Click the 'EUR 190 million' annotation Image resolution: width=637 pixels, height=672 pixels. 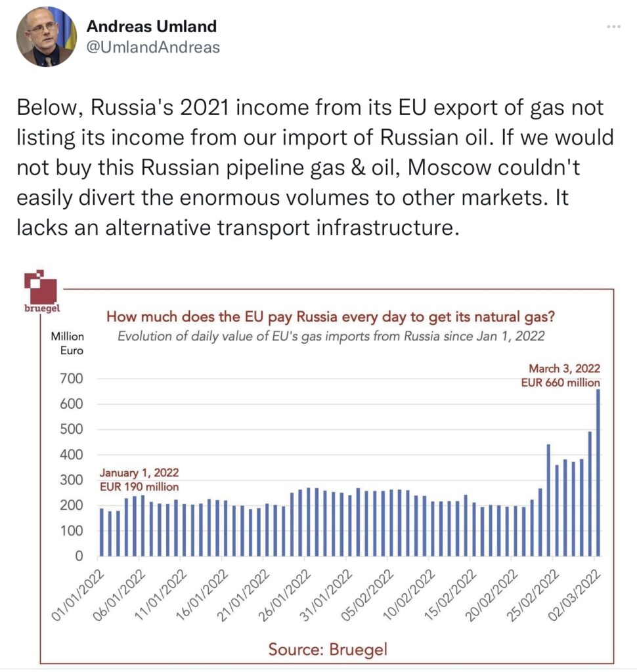(139, 487)
